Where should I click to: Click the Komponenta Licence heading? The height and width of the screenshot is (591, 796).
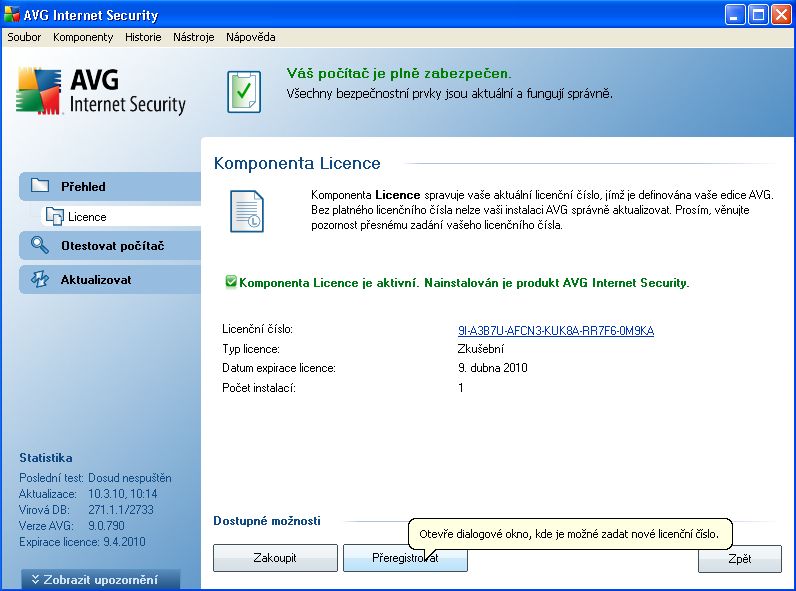(x=297, y=163)
